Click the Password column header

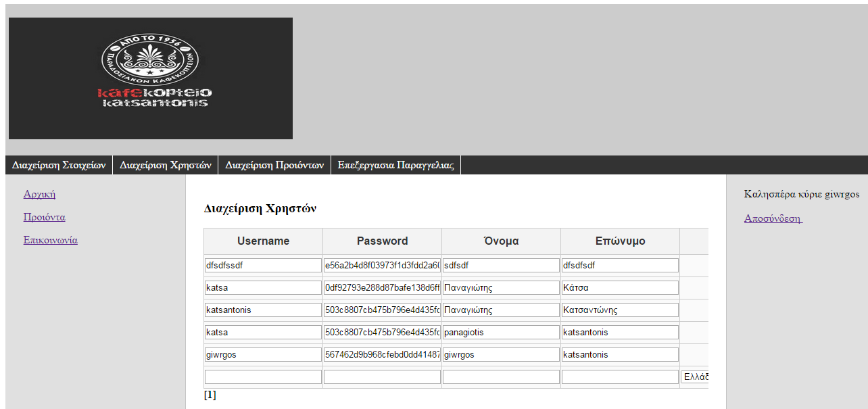click(x=383, y=241)
